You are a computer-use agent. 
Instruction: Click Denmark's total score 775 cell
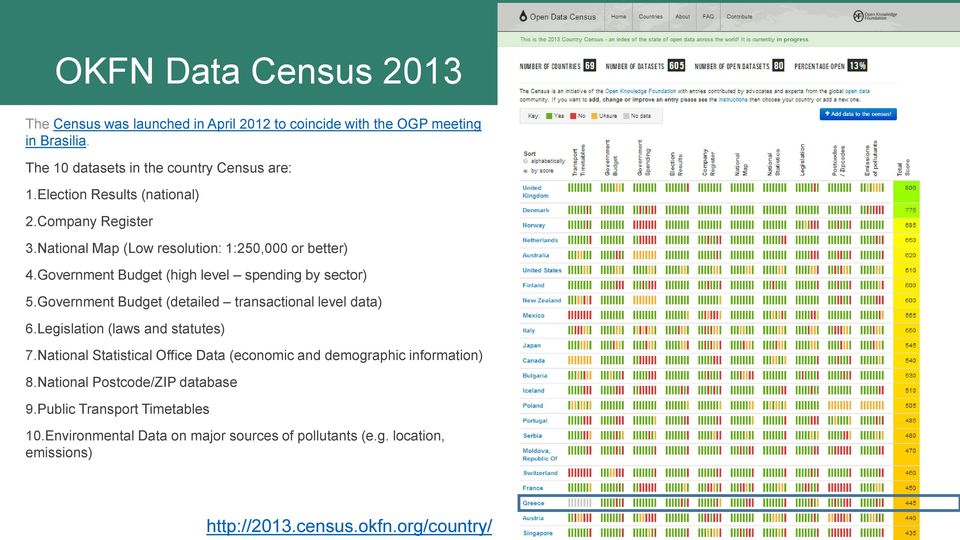(x=907, y=210)
